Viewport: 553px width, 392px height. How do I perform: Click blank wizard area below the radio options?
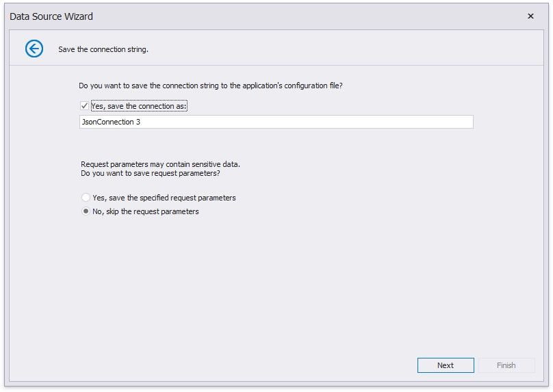[274, 287]
